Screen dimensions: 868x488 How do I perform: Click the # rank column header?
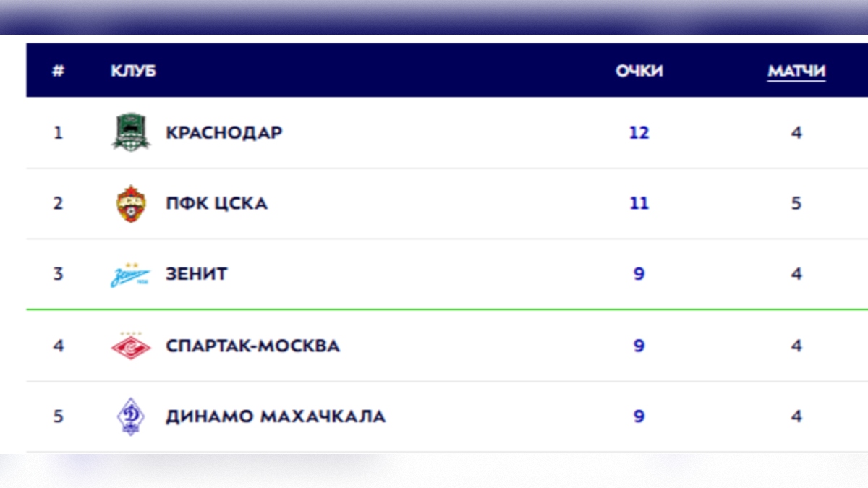[59, 71]
